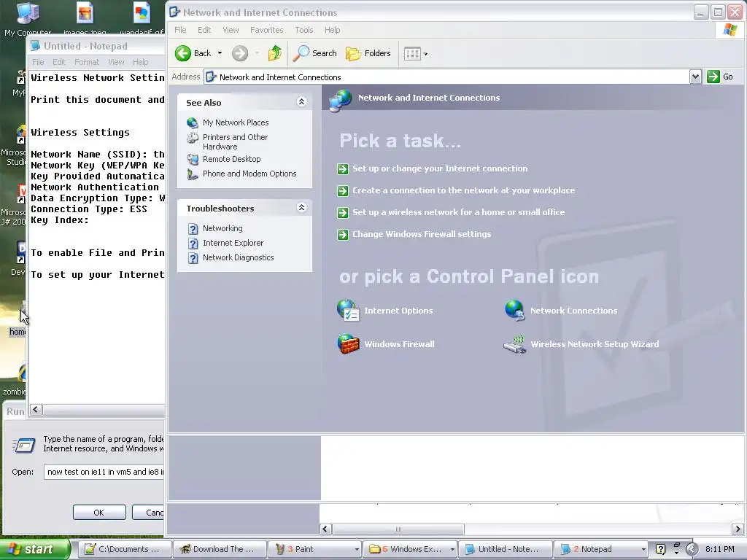Open the Edit menu in Explorer
The image size is (747, 560).
click(204, 30)
